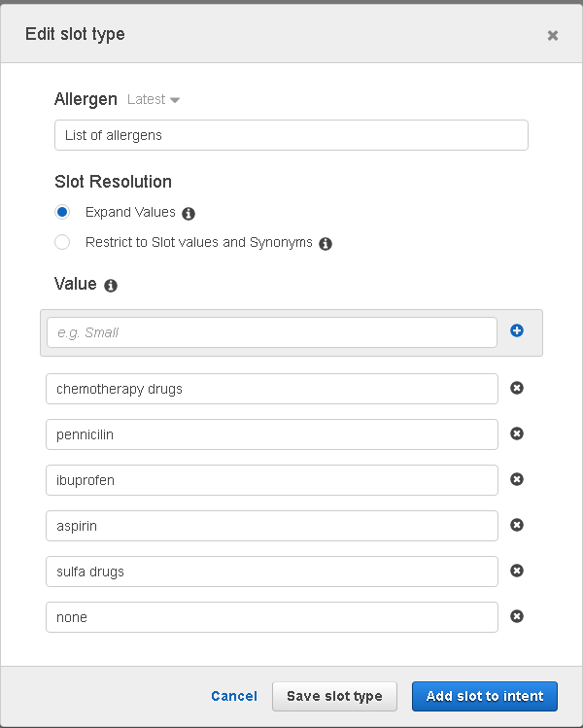The width and height of the screenshot is (583, 728).
Task: Delete the pennicilin slot value
Action: tap(517, 433)
